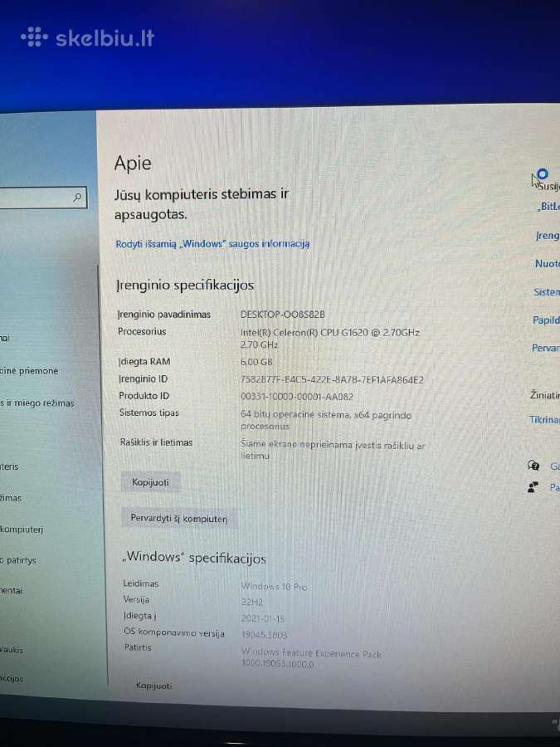Screen dimensions: 560x747
Task: Open the Pervar… link on the right
Action: tap(545, 349)
